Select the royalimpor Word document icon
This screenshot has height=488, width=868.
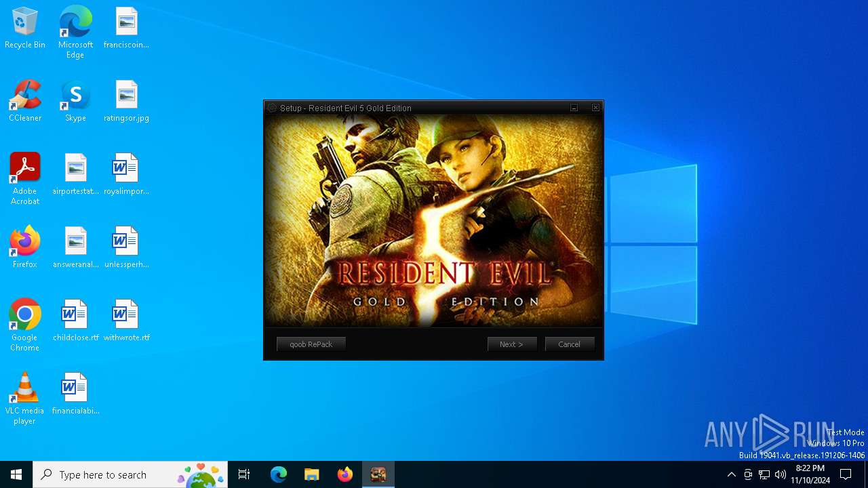click(126, 174)
